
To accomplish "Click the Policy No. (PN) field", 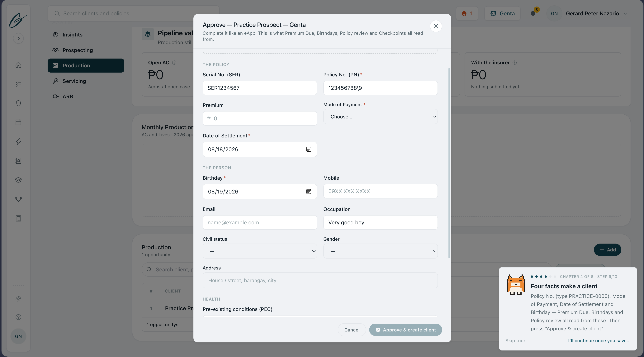I will 380,88.
